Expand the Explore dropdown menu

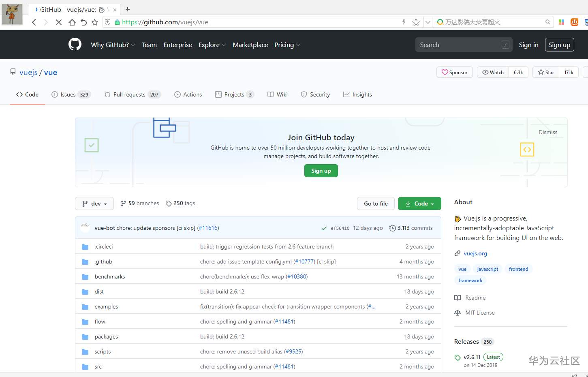pyautogui.click(x=212, y=45)
